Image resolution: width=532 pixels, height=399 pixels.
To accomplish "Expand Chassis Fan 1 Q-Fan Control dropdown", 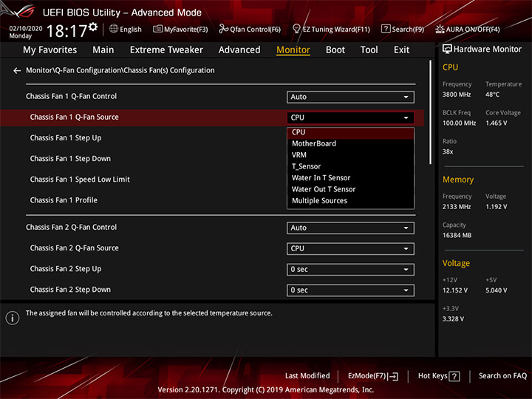I will coord(350,97).
